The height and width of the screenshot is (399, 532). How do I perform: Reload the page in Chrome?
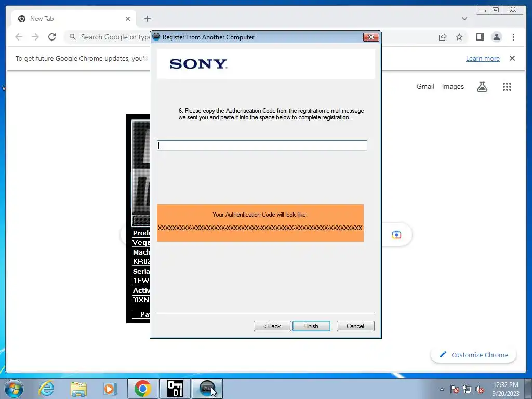pyautogui.click(x=52, y=37)
